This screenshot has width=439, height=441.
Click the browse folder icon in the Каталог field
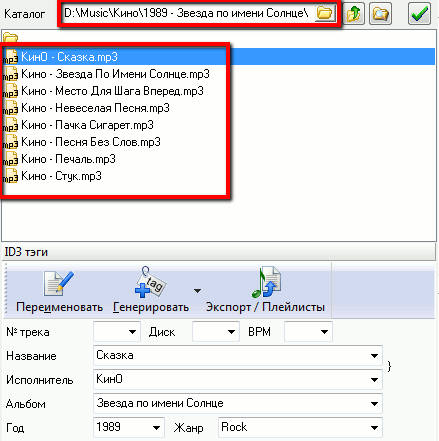tap(325, 13)
